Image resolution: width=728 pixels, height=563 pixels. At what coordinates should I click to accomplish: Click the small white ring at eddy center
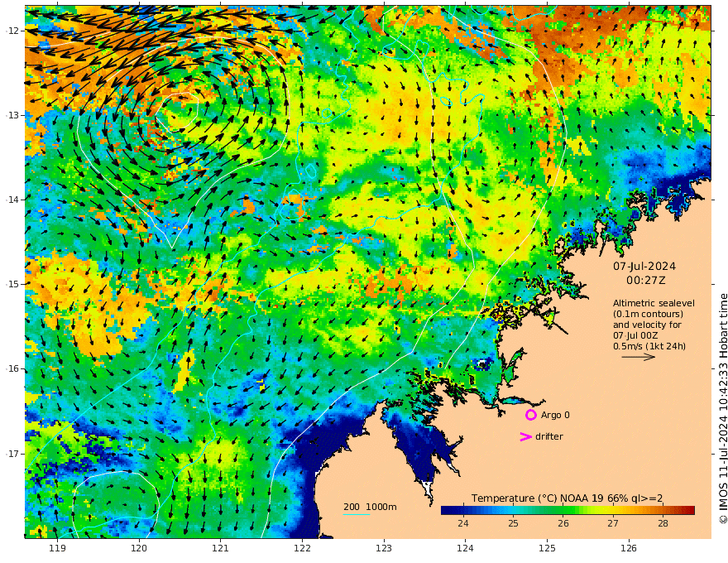click(177, 112)
